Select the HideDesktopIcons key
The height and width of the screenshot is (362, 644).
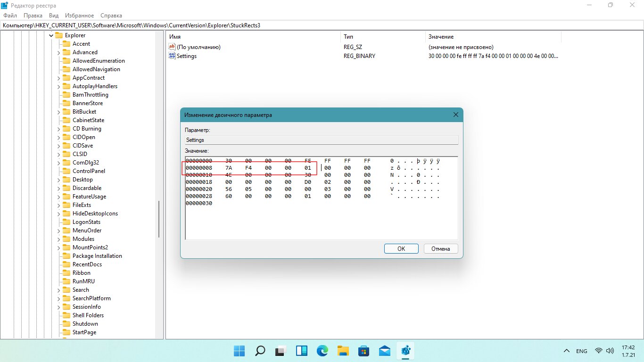[95, 214]
